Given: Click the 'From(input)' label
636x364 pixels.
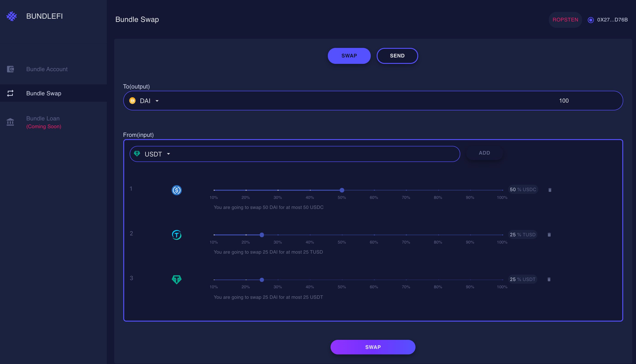Looking at the screenshot, I should 138,135.
